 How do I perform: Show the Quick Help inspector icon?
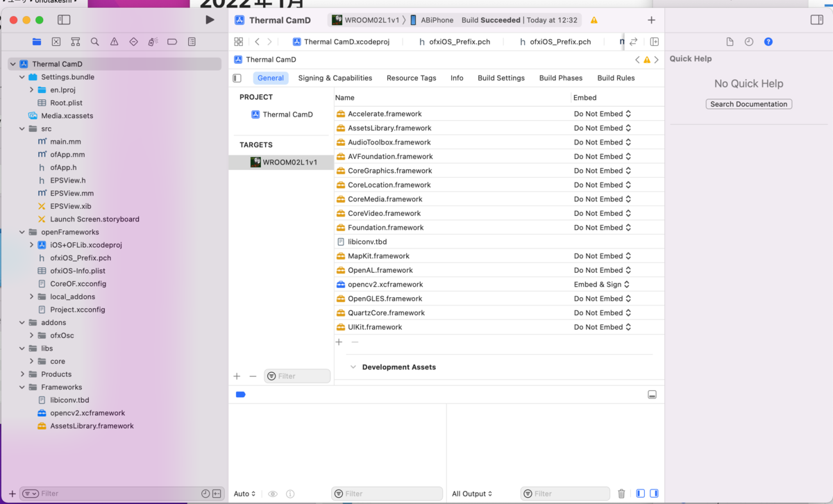tap(768, 42)
